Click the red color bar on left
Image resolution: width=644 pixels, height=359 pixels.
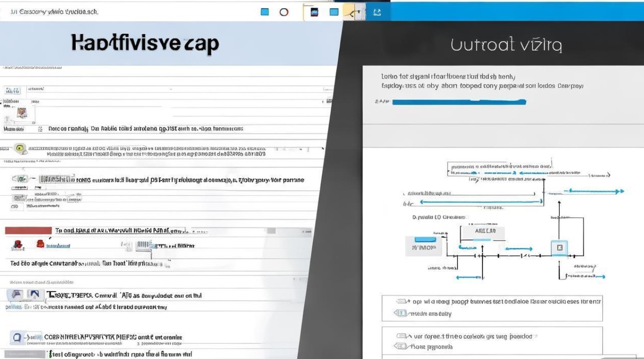point(28,231)
